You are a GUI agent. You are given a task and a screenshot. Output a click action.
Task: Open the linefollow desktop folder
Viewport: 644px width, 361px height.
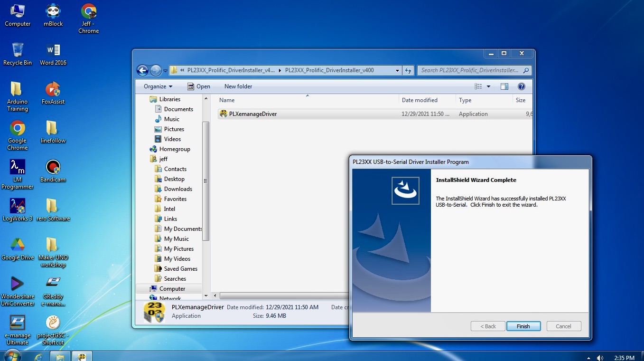coord(53,132)
